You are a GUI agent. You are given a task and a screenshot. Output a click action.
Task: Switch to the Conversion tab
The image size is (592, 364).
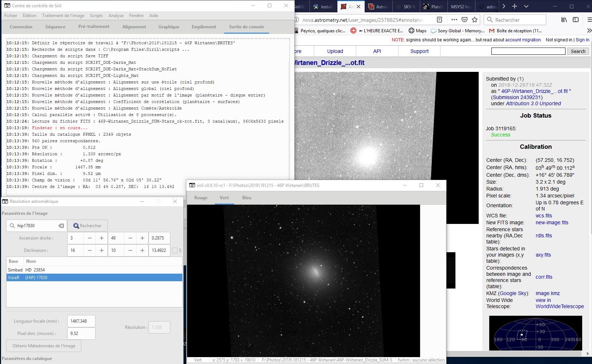tap(21, 27)
